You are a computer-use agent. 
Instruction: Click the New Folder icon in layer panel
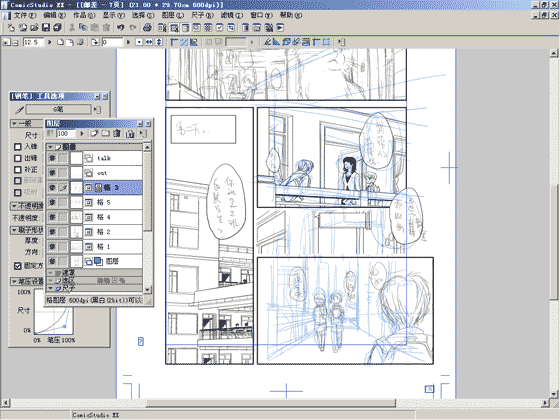106,134
